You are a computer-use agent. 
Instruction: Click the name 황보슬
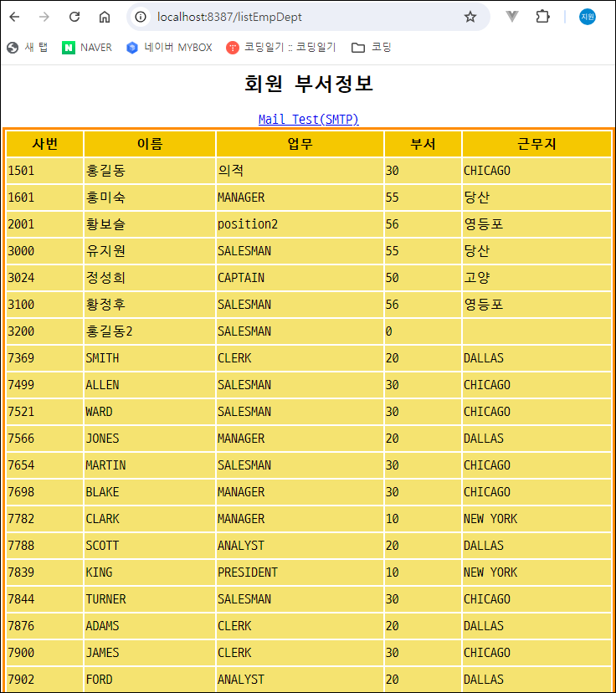pyautogui.click(x=105, y=224)
